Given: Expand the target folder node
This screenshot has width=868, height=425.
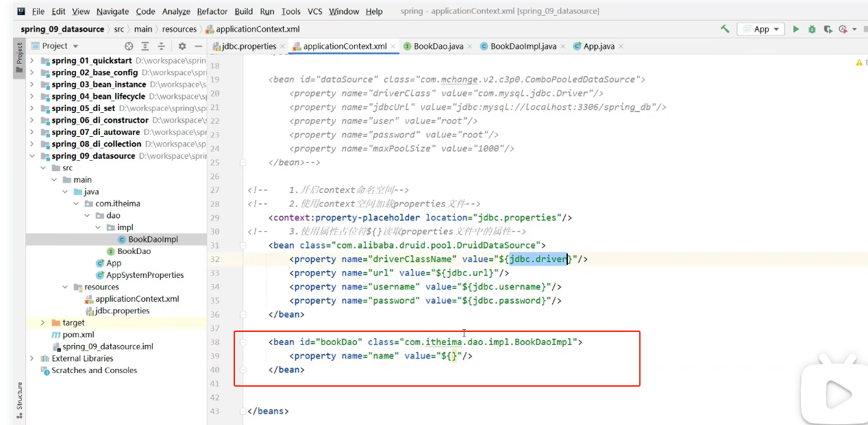Looking at the screenshot, I should click(42, 322).
